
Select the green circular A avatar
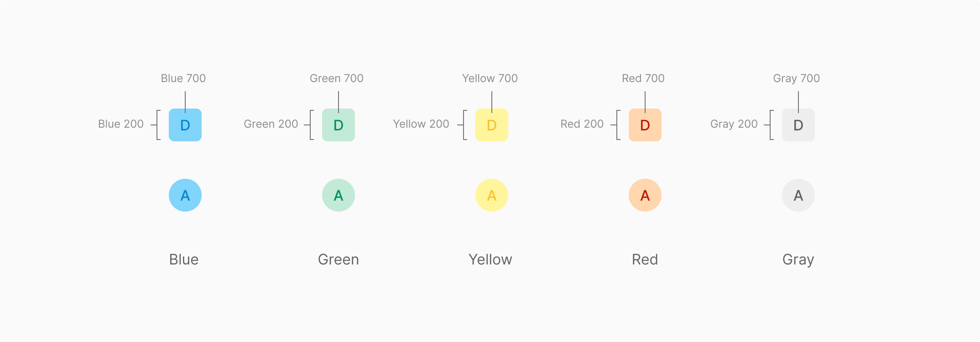tap(339, 195)
